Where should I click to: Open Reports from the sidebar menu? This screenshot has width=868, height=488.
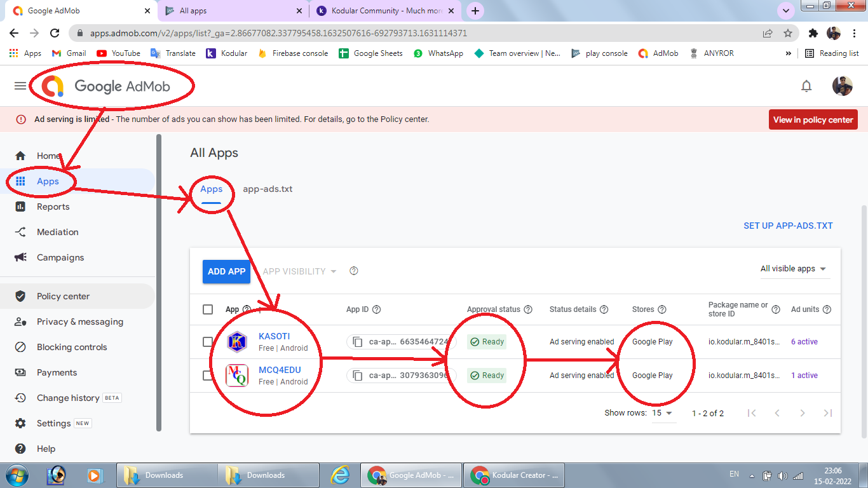(53, 207)
